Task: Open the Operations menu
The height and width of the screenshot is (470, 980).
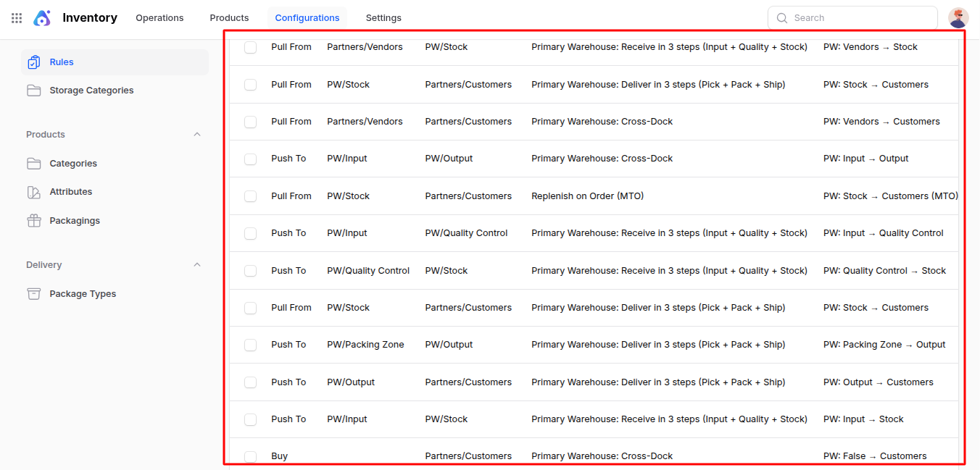Action: pos(159,18)
